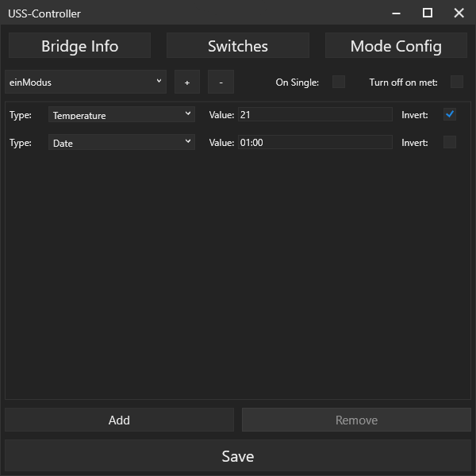Uncheck Invert for the Temperature condition
476x476 pixels.
click(x=450, y=114)
